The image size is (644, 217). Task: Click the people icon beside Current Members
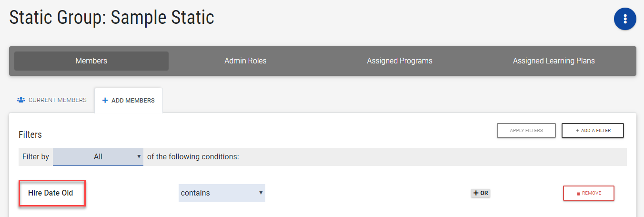pos(21,100)
